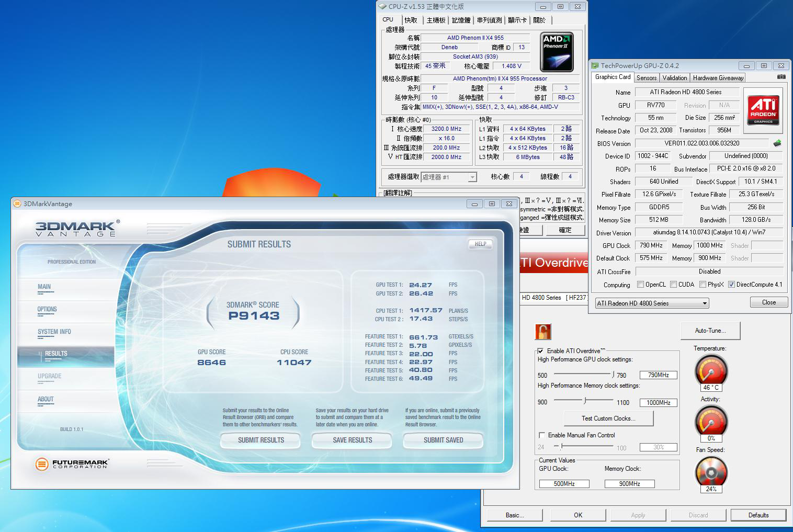Switch to the Sensors tab in GPU-Z
This screenshot has height=532, width=793.
(647, 78)
